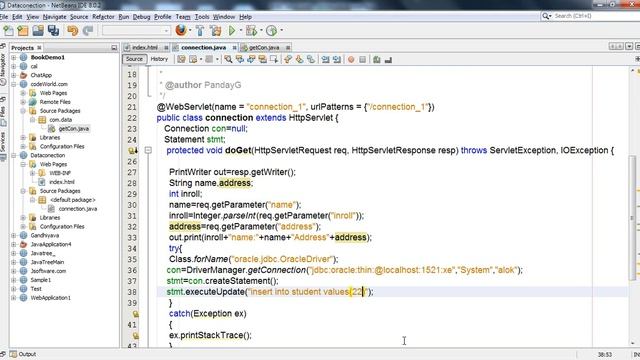The width and height of the screenshot is (640, 360).
Task: Open the editor documents list dropdown arrow
Action: pyautogui.click(x=629, y=47)
